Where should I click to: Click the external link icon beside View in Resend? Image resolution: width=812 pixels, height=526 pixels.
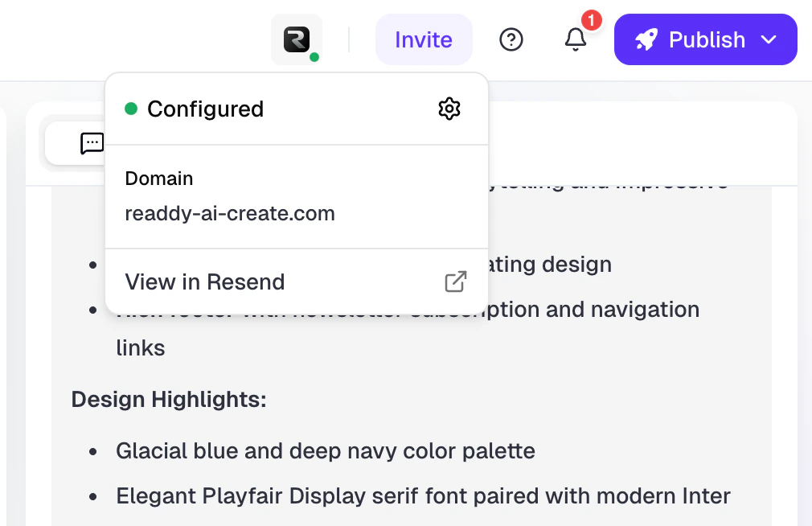(456, 281)
